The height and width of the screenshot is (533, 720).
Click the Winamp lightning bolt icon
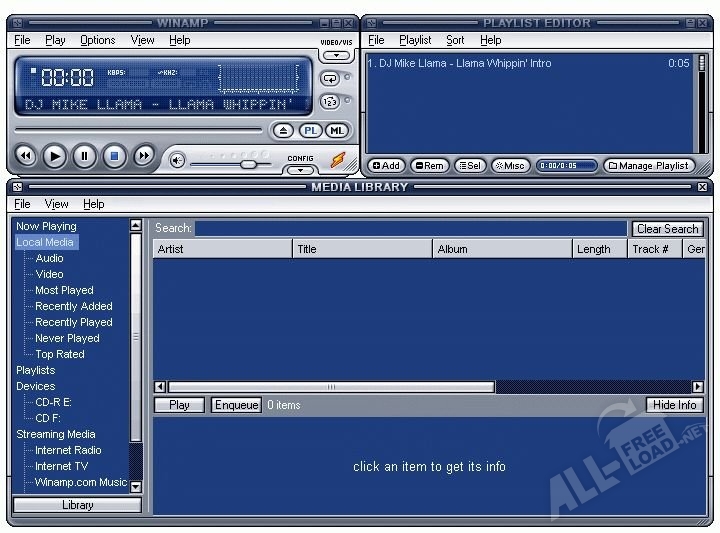pyautogui.click(x=338, y=160)
